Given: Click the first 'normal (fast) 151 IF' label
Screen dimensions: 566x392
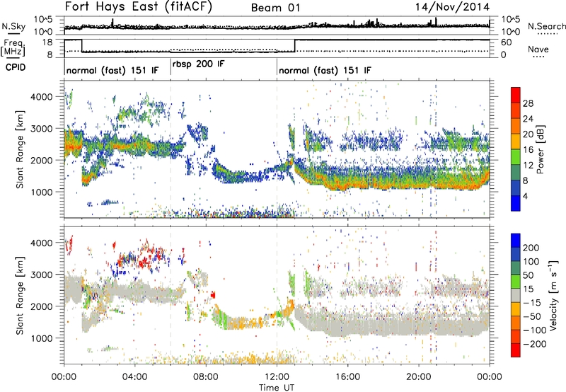Looking at the screenshot, I should [x=112, y=70].
